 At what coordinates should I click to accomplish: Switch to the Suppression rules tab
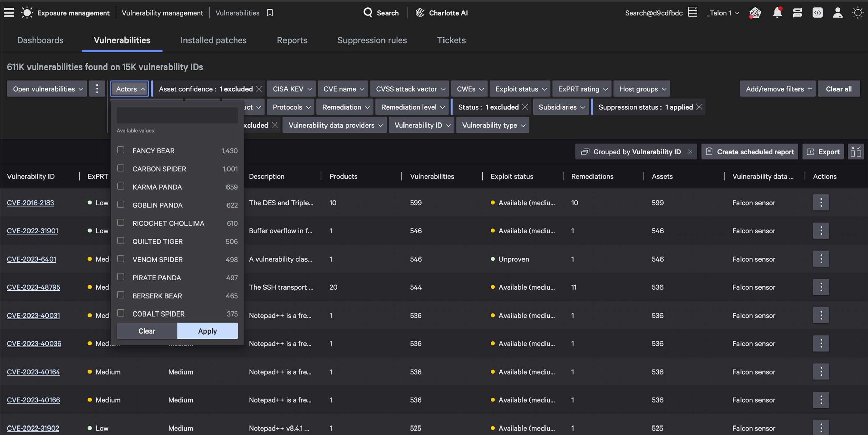(372, 40)
